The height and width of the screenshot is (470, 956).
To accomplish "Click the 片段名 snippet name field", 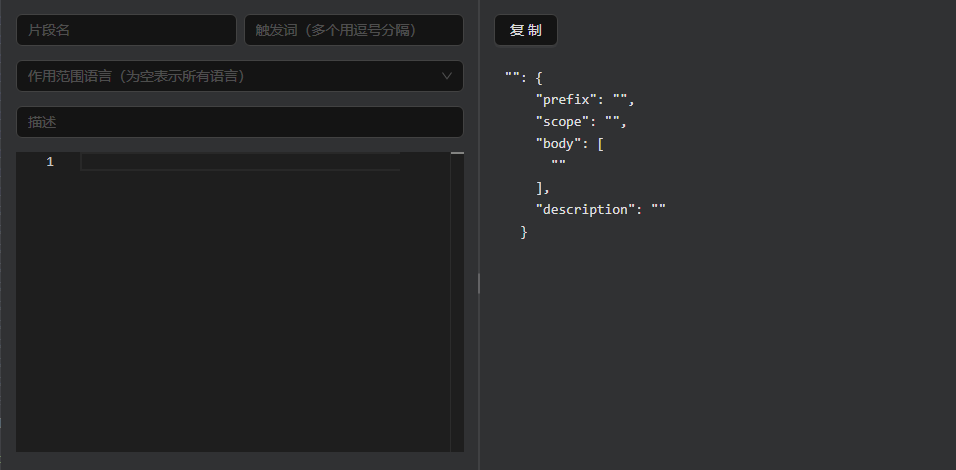I will coord(126,30).
